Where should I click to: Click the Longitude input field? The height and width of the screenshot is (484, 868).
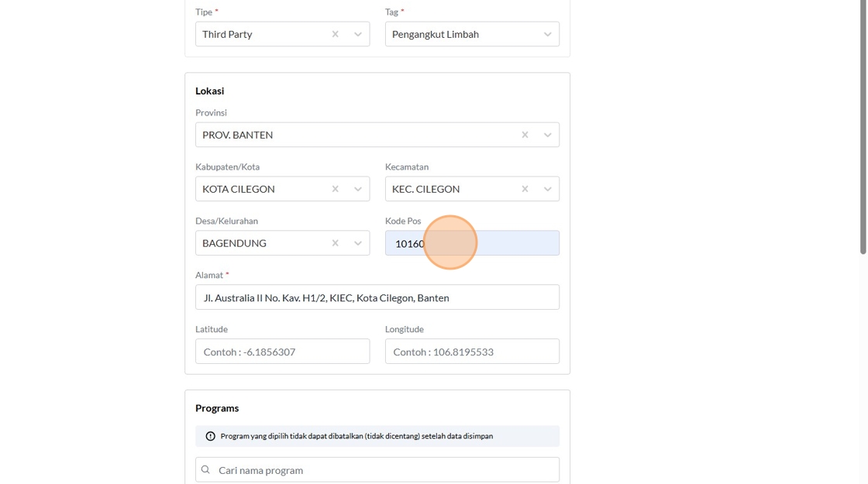coord(472,352)
